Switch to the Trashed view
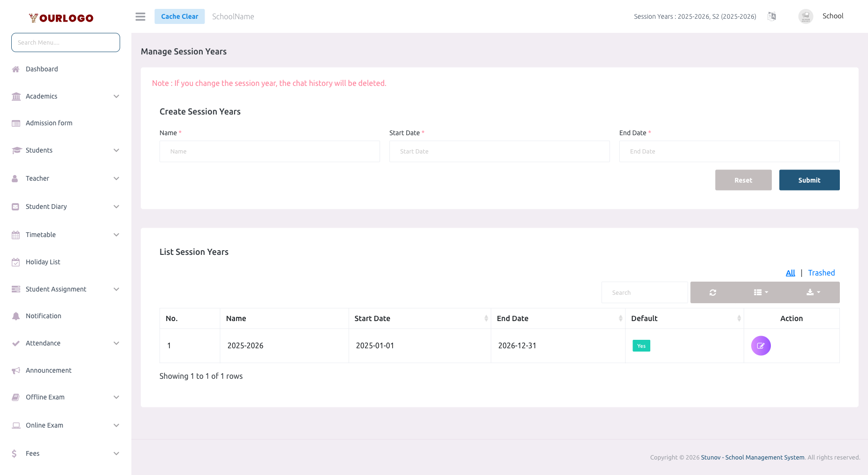This screenshot has height=475, width=868. coord(821,273)
